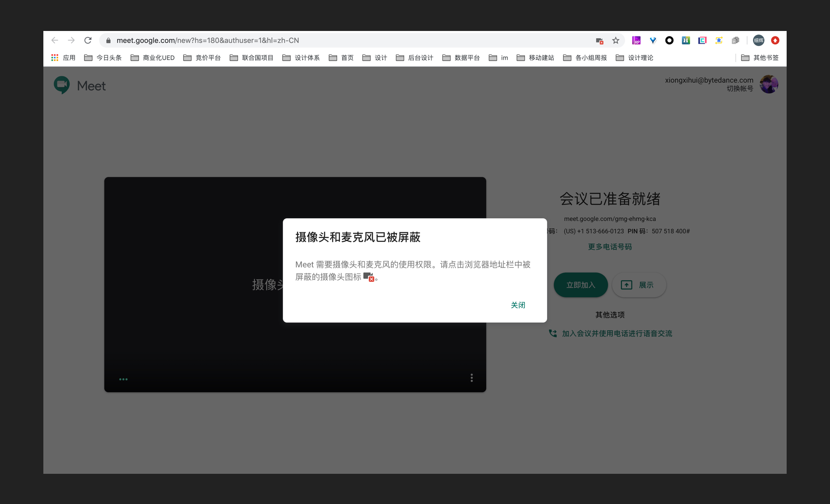830x504 pixels.
Task: Click the blocked camera icon in address bar
Action: pos(599,41)
